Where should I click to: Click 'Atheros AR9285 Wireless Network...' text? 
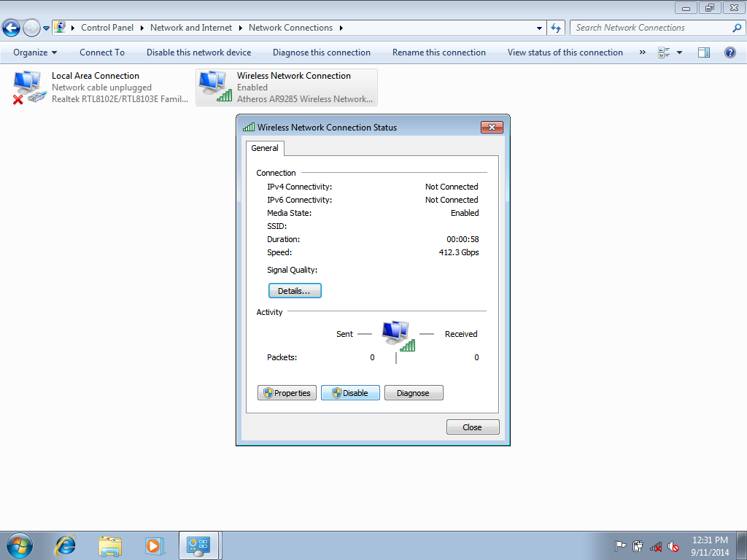(305, 99)
